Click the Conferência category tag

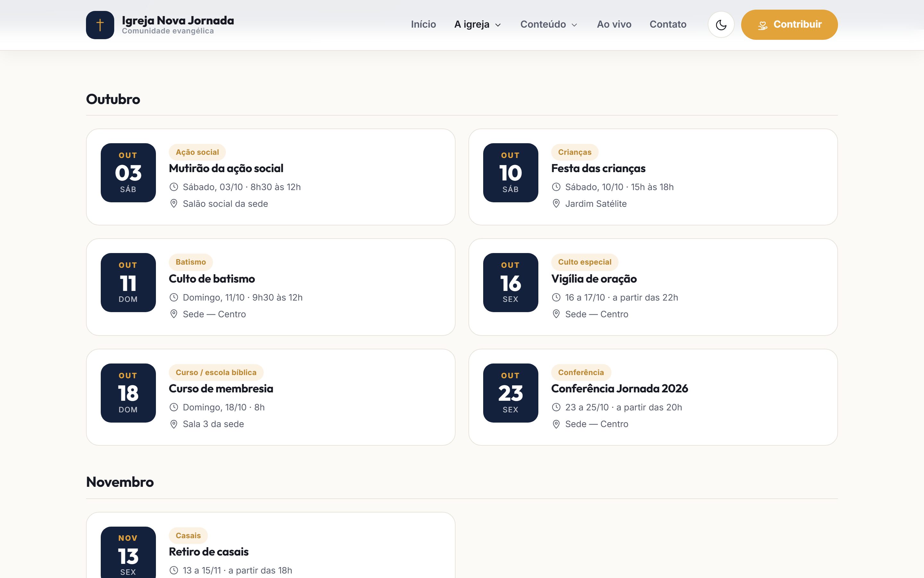coord(581,372)
